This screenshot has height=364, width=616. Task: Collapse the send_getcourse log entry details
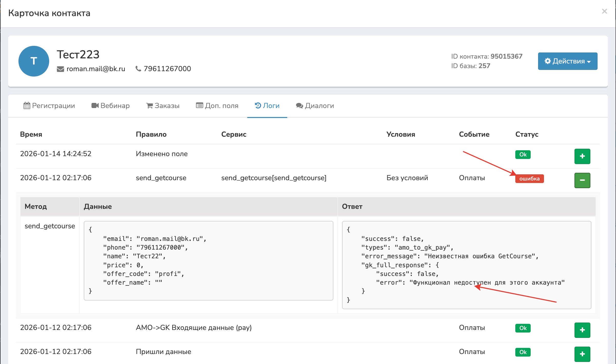(582, 180)
